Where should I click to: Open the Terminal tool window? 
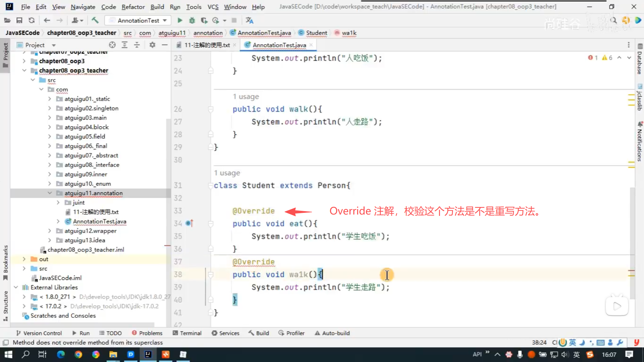tap(187, 333)
